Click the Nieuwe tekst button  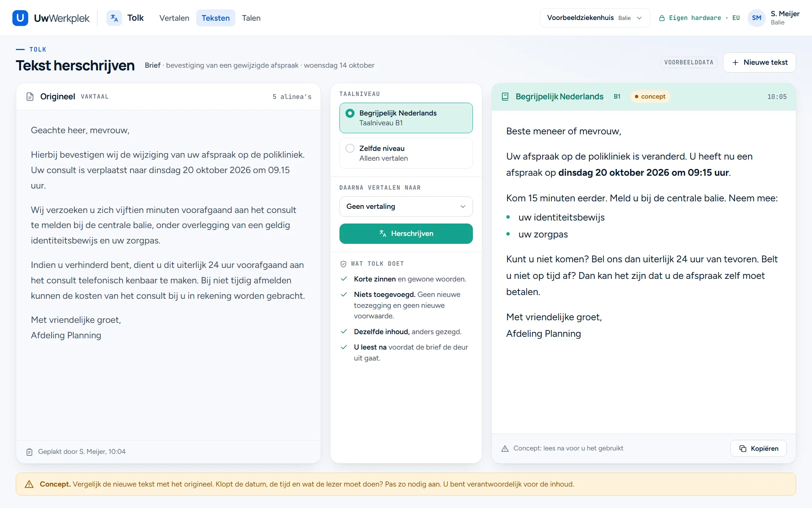point(759,62)
